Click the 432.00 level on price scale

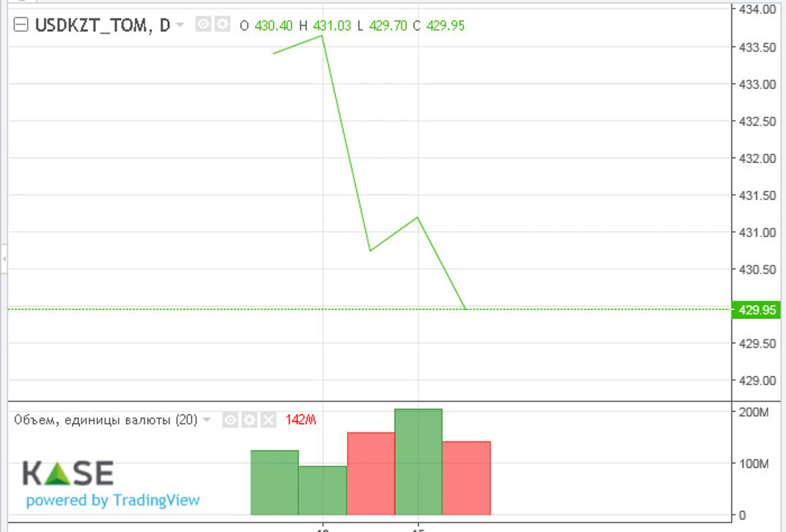[757, 159]
